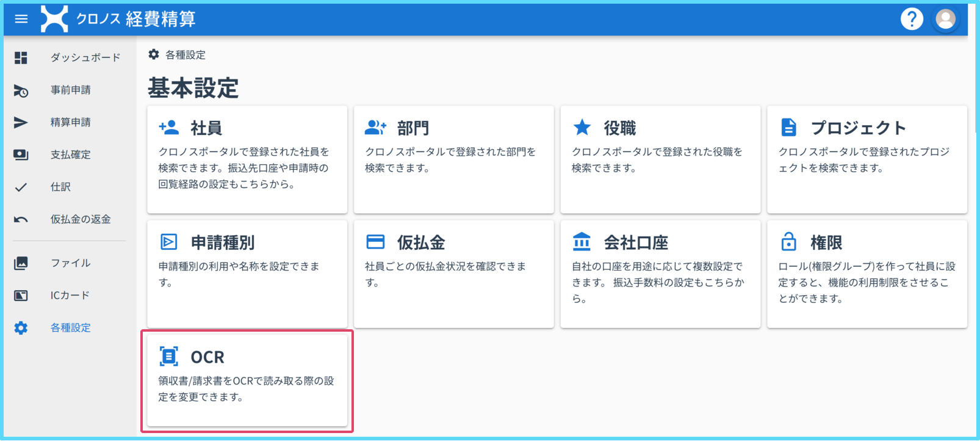Click the IC card icon in sidebar
980x441 pixels.
[21, 296]
